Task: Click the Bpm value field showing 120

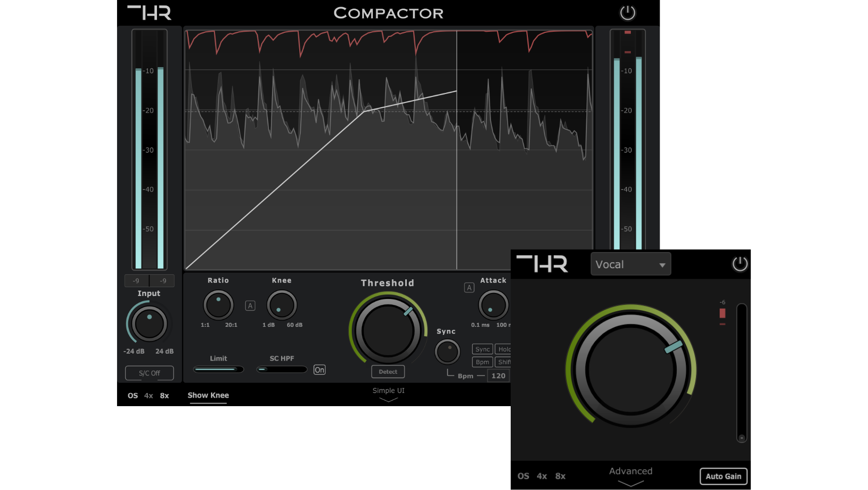Action: point(498,375)
